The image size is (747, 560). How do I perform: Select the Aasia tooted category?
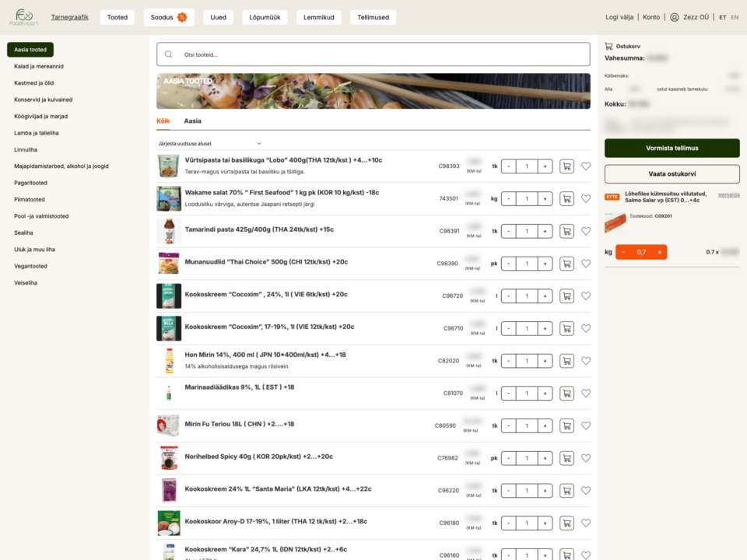pyautogui.click(x=30, y=50)
